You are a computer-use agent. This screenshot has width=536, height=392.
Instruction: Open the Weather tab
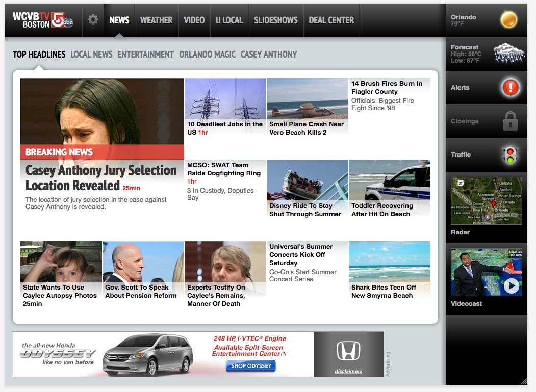[157, 20]
